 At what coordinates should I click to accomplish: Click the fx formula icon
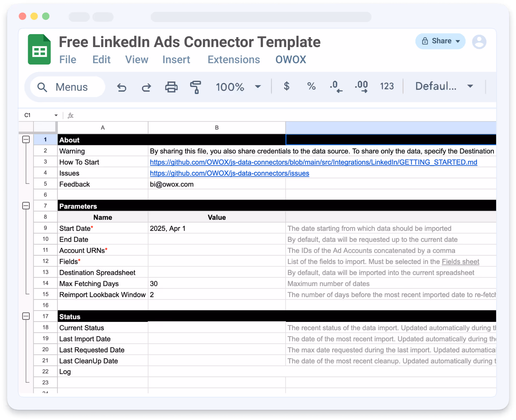click(70, 115)
